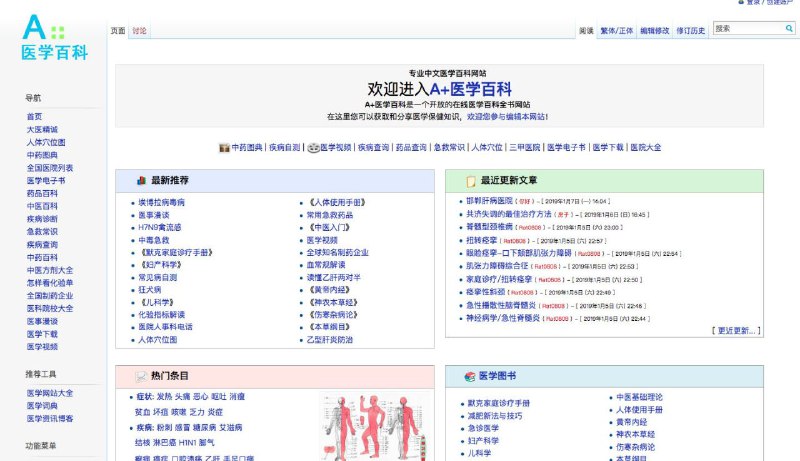Open 医学电子书 in the quick links bar
This screenshot has width=800, height=461.
pos(566,147)
